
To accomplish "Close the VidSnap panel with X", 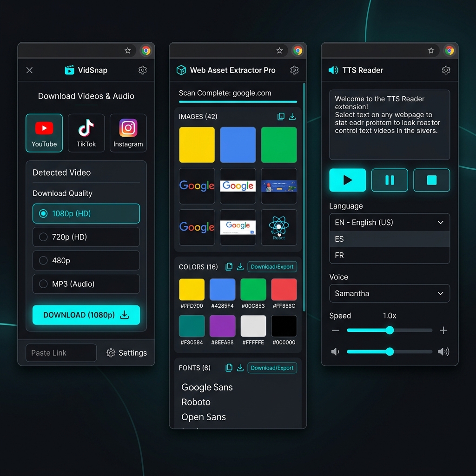I will [x=29, y=70].
